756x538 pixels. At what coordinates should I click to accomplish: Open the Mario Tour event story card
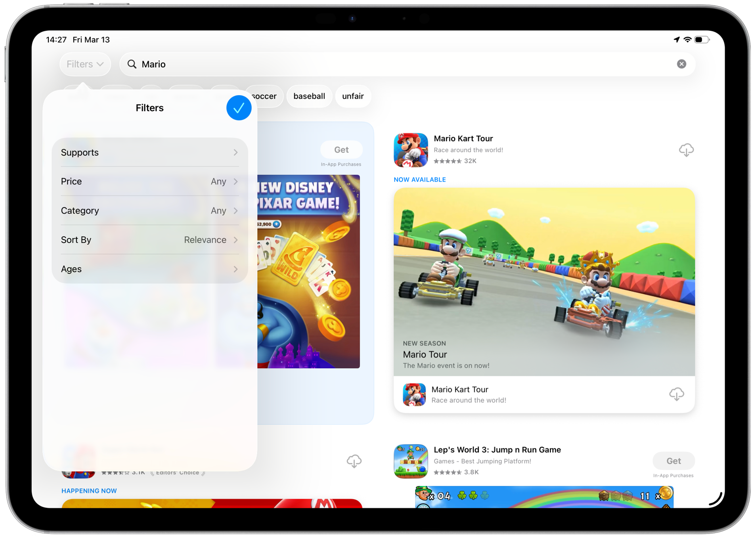click(544, 281)
